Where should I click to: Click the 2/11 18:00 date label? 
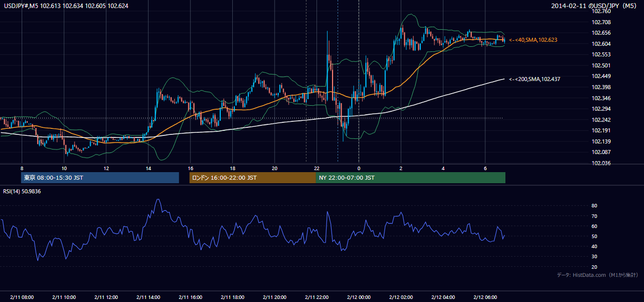tap(232, 297)
